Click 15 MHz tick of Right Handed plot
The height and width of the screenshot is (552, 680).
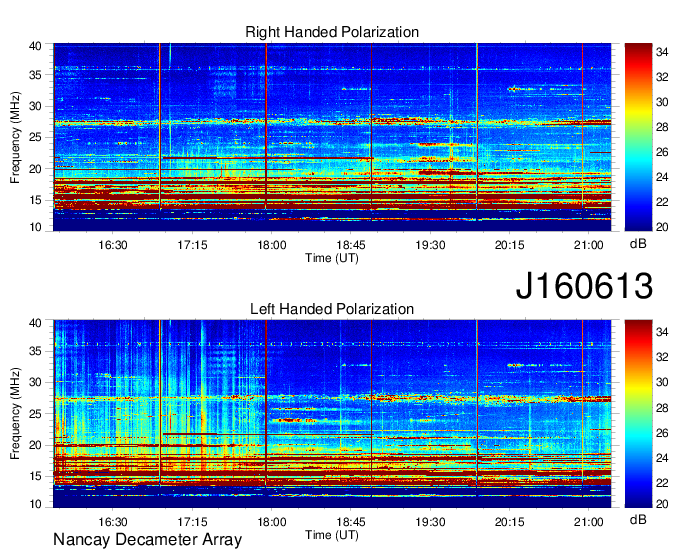35,201
